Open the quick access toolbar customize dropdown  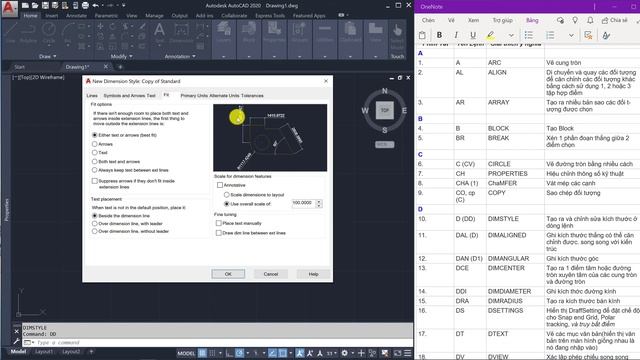coord(124,6)
